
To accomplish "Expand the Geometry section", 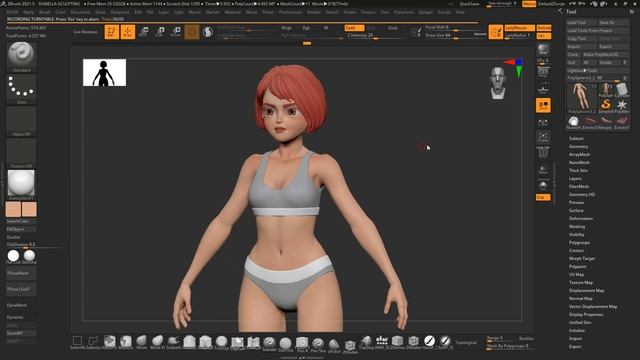I will (578, 147).
